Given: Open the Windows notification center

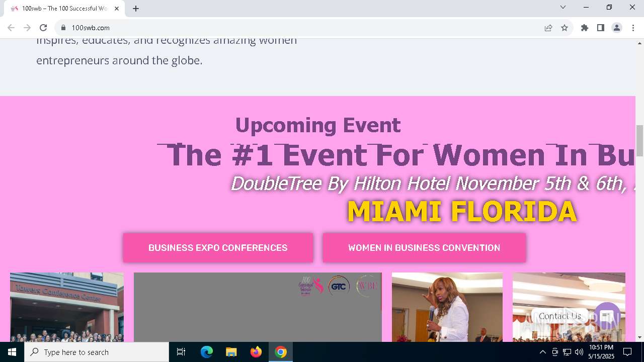Looking at the screenshot, I should tap(627, 352).
